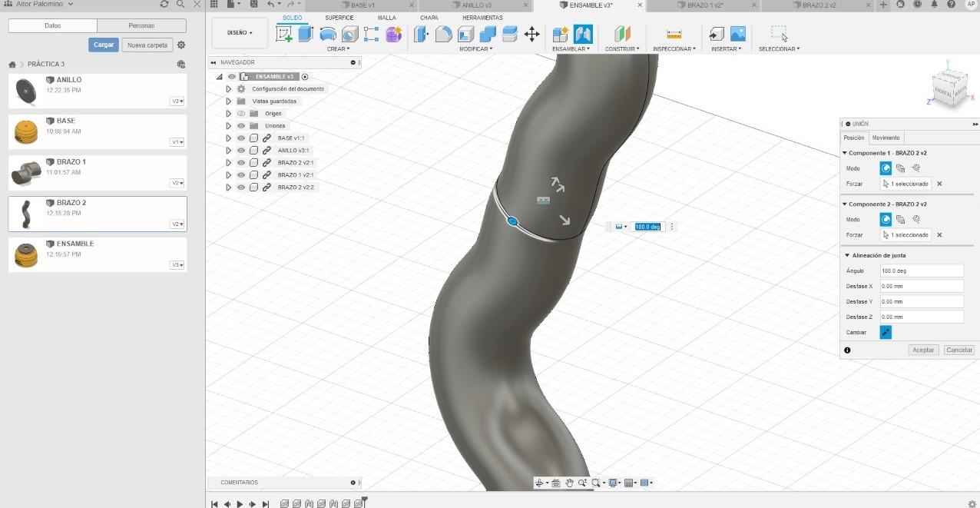Viewport: 980px width, 508px height.
Task: Click the orbit tool in navigation bar
Action: click(539, 483)
